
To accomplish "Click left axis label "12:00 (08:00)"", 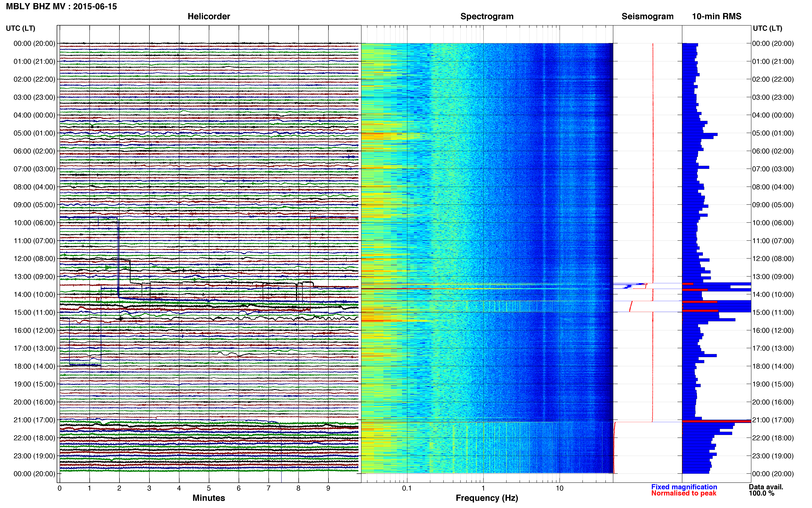I will 34,259.
